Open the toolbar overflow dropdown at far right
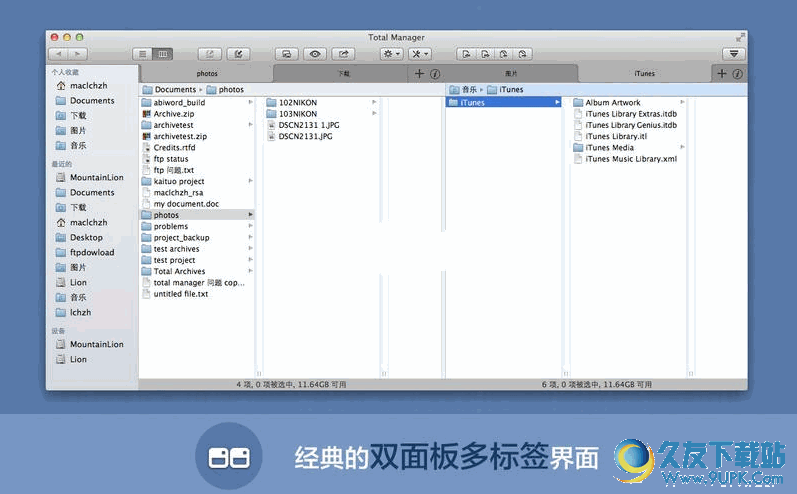This screenshot has height=494, width=797. [x=733, y=54]
